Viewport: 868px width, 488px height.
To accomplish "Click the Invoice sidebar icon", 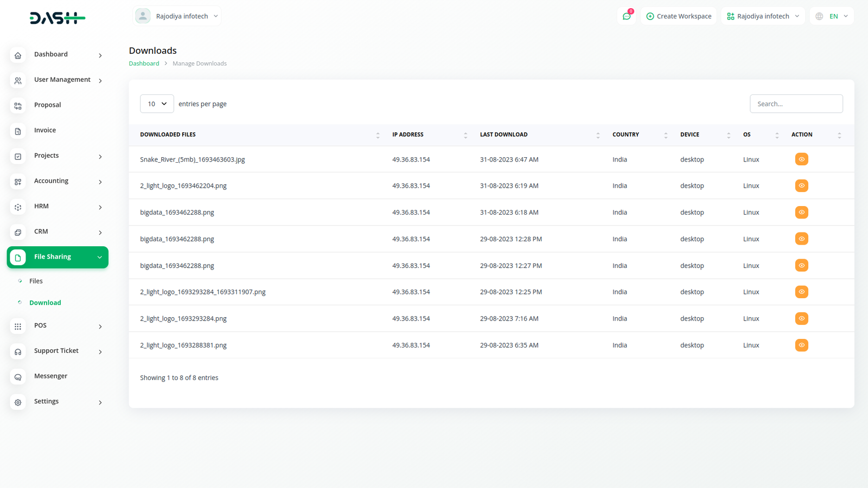I will 18,131.
